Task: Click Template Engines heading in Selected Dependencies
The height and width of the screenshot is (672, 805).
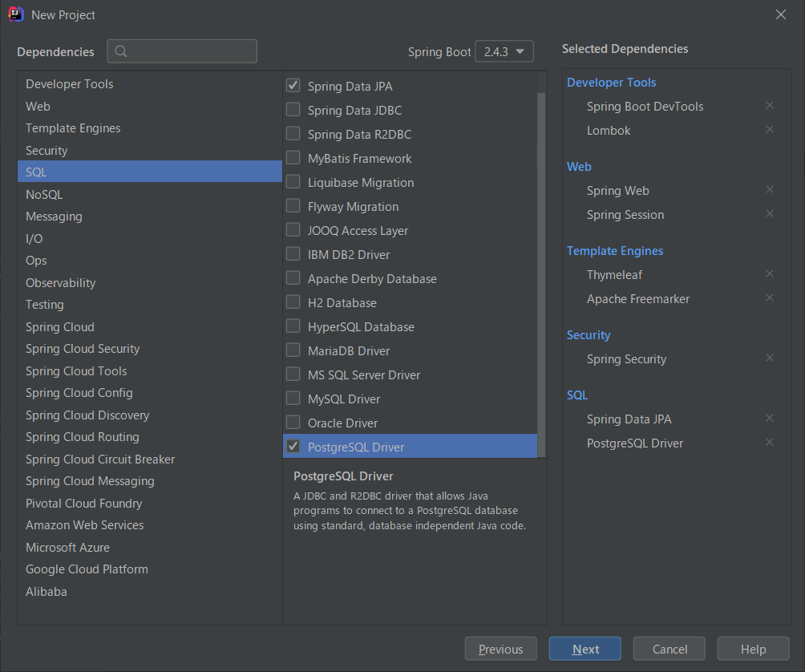Action: (614, 250)
